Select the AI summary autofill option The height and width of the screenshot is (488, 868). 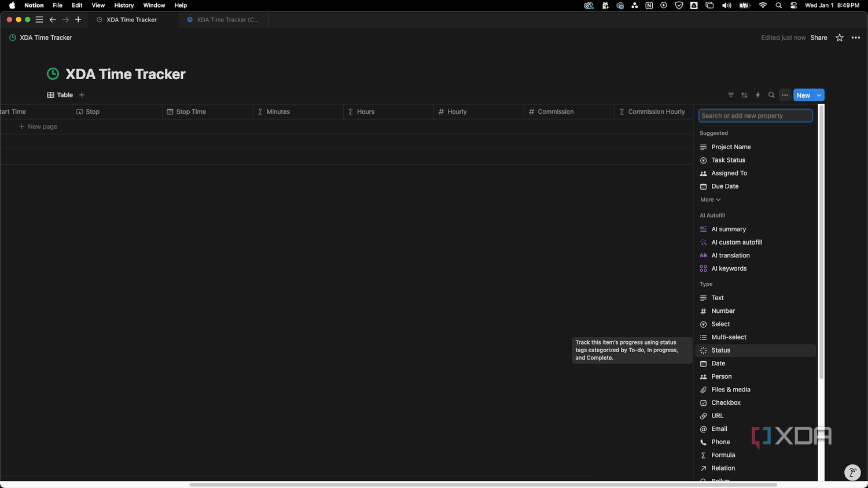pos(755,230)
